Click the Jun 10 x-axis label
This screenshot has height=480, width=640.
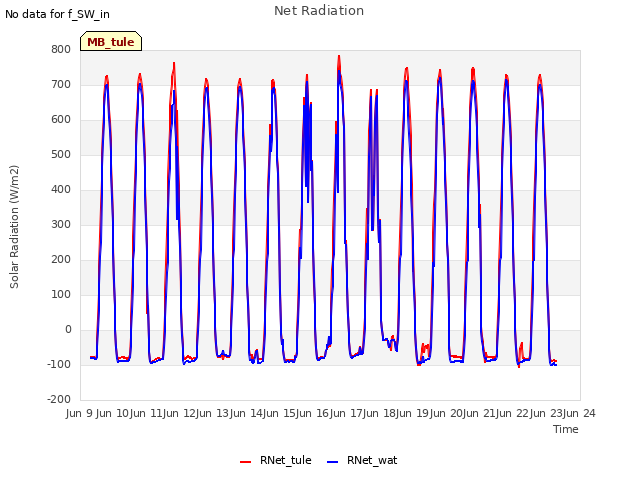(113, 413)
